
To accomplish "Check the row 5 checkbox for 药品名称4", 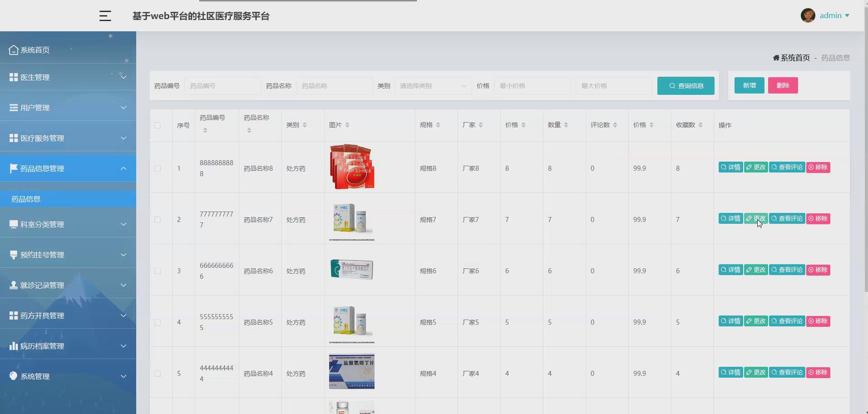I will point(158,374).
